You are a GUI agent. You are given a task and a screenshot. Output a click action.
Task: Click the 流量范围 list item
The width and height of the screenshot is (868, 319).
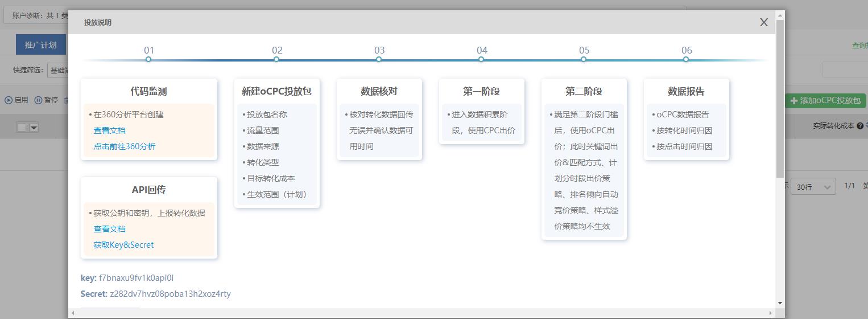(x=263, y=130)
